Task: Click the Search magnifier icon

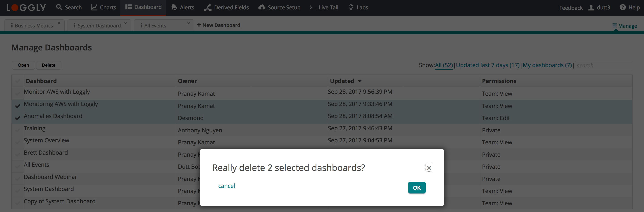Action: coord(59,7)
